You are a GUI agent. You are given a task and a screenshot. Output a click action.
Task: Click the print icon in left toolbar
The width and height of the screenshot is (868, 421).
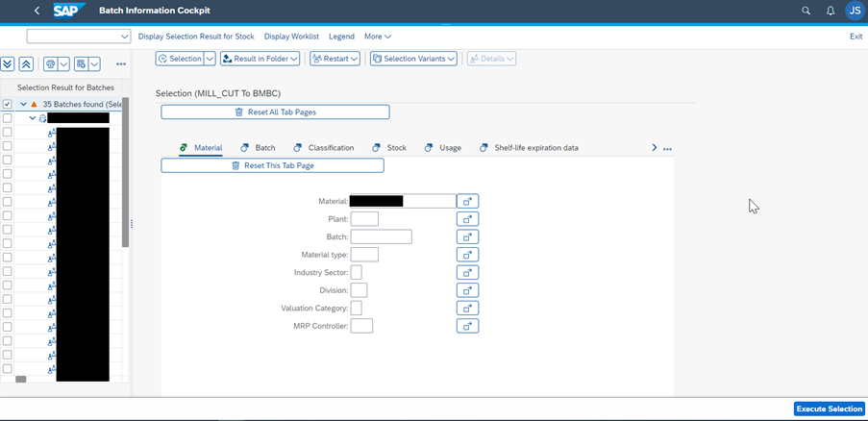pos(51,64)
